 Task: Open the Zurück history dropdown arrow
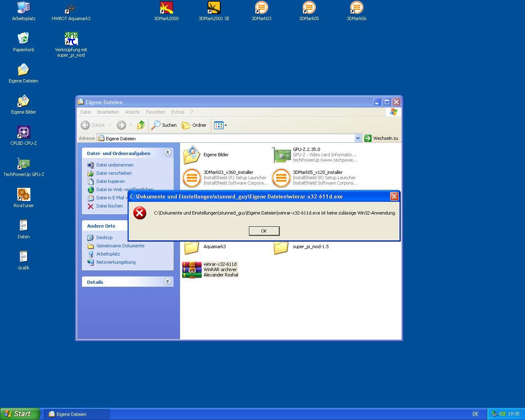click(x=110, y=125)
